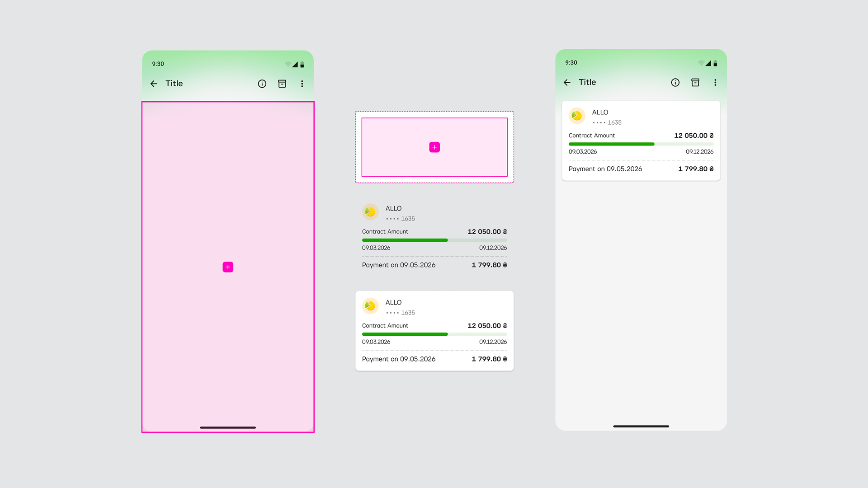Screen dimensions: 868x488
Task: Click Contract Amount in white middle card
Action: pos(385,326)
